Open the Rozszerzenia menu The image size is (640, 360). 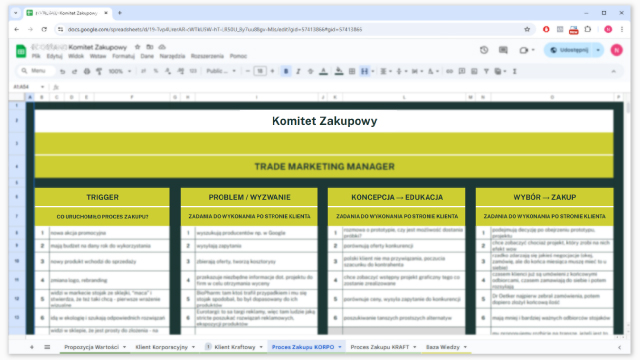(207, 56)
